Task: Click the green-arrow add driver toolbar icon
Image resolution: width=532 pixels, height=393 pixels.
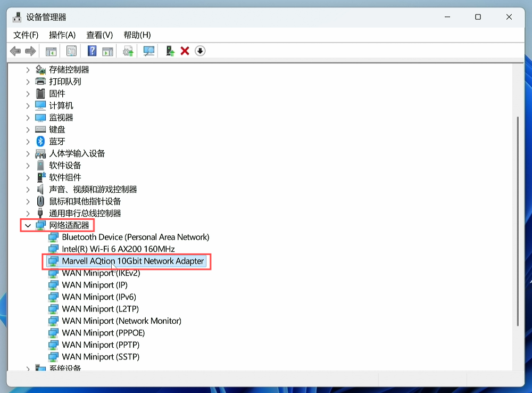Action: click(170, 51)
